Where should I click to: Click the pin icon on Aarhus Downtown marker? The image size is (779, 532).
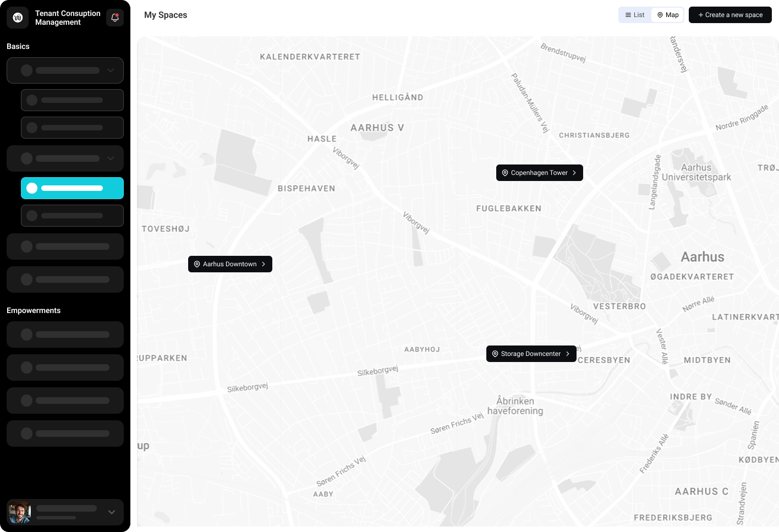(197, 264)
